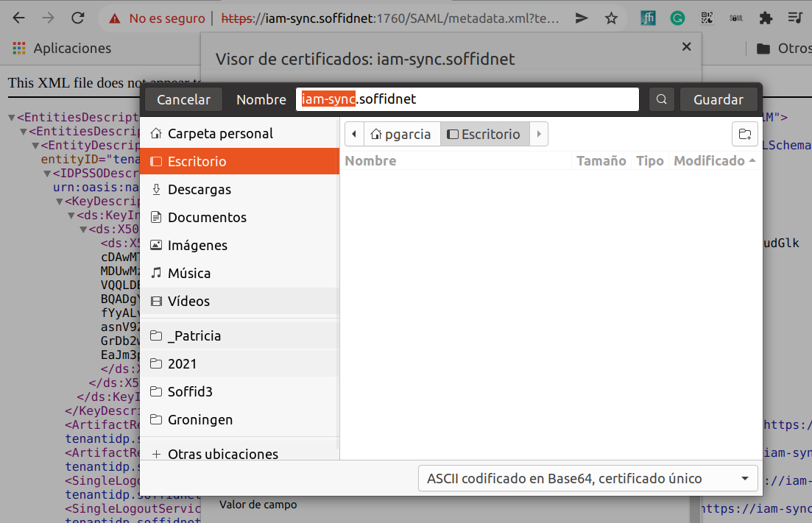Create a new folder with folder-plus icon
Image resolution: width=812 pixels, height=523 pixels.
click(x=745, y=135)
